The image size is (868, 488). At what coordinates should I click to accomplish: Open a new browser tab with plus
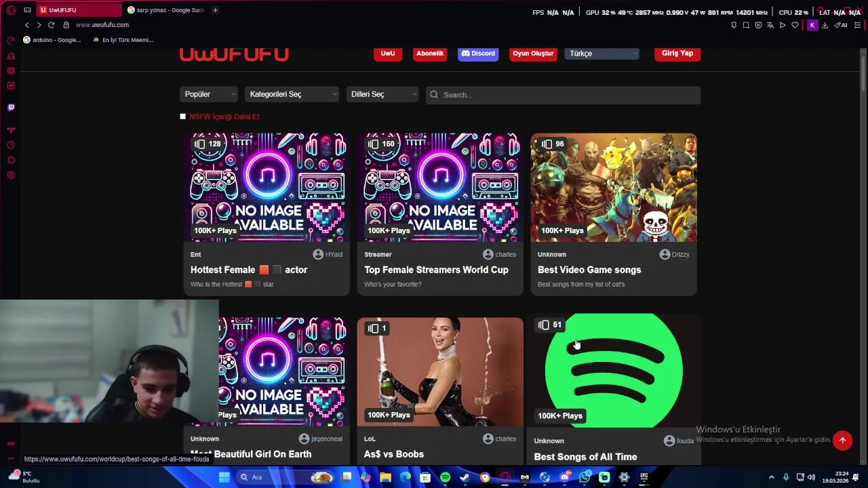215,10
